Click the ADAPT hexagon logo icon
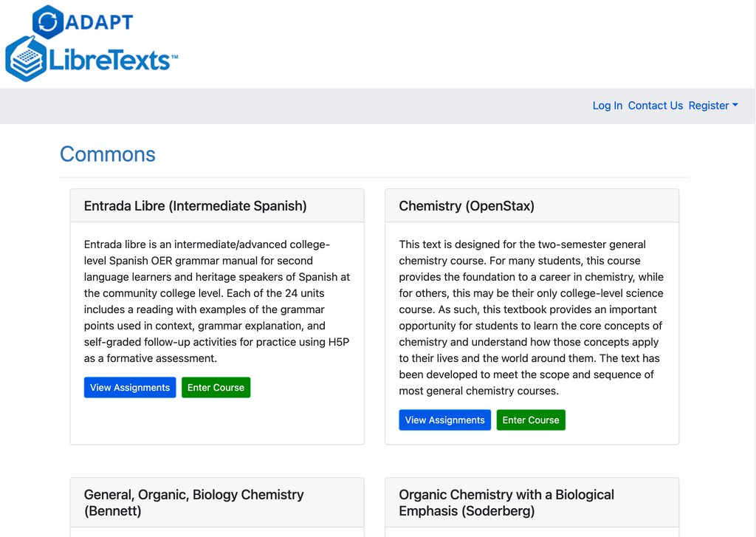The image size is (756, 537). (x=48, y=21)
